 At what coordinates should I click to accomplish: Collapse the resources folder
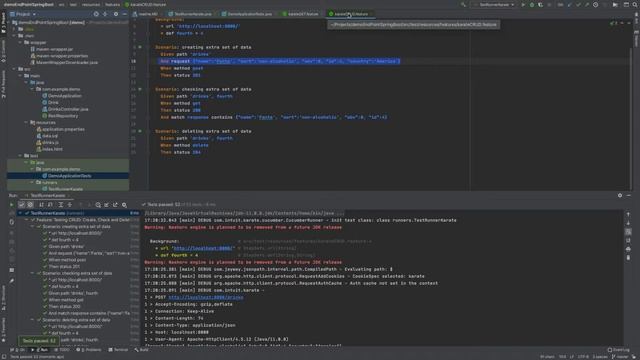(27, 122)
